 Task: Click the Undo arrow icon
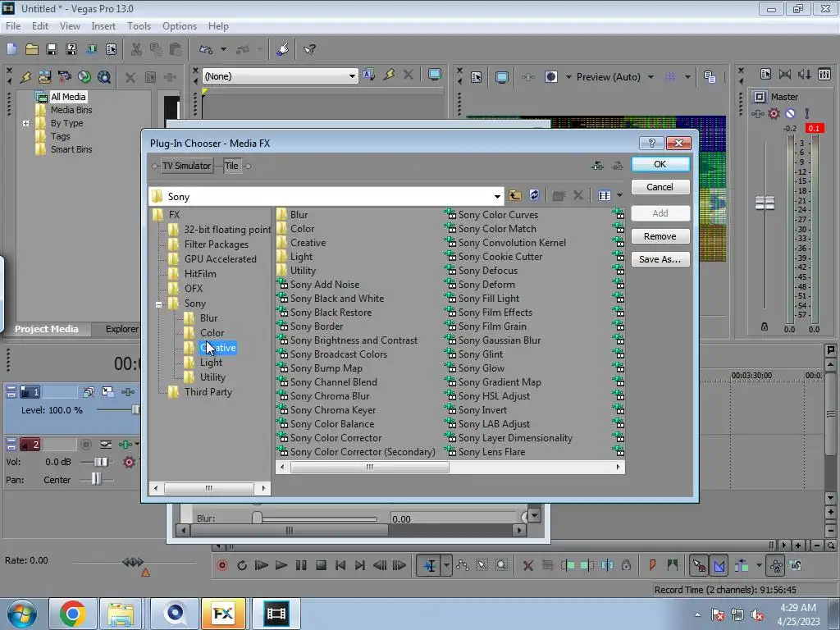click(x=206, y=49)
